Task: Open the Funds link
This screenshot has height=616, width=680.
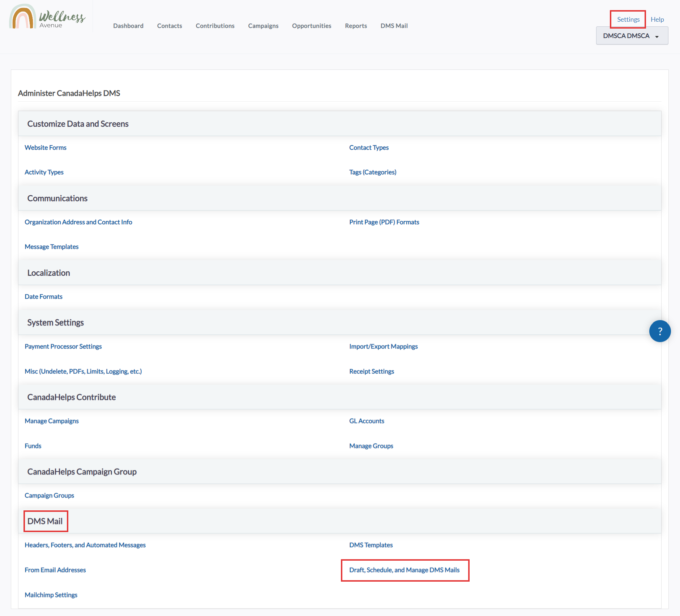Action: tap(33, 446)
